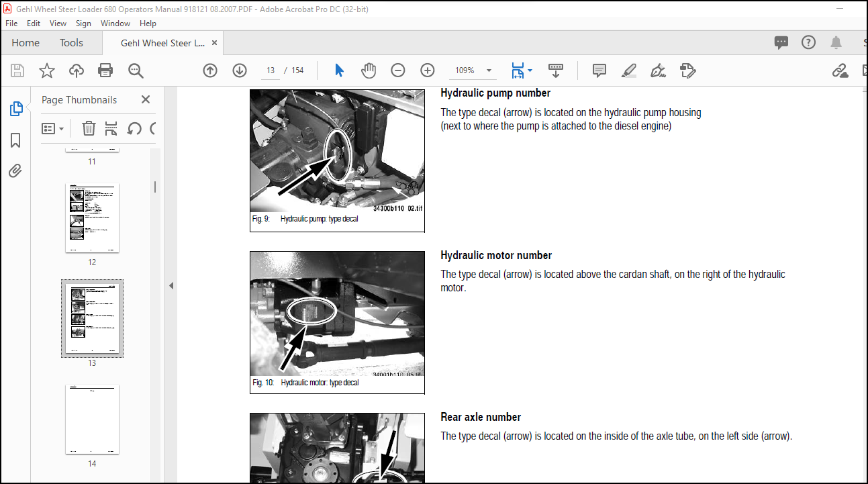
Task: Add a sticky note comment
Action: tap(599, 70)
